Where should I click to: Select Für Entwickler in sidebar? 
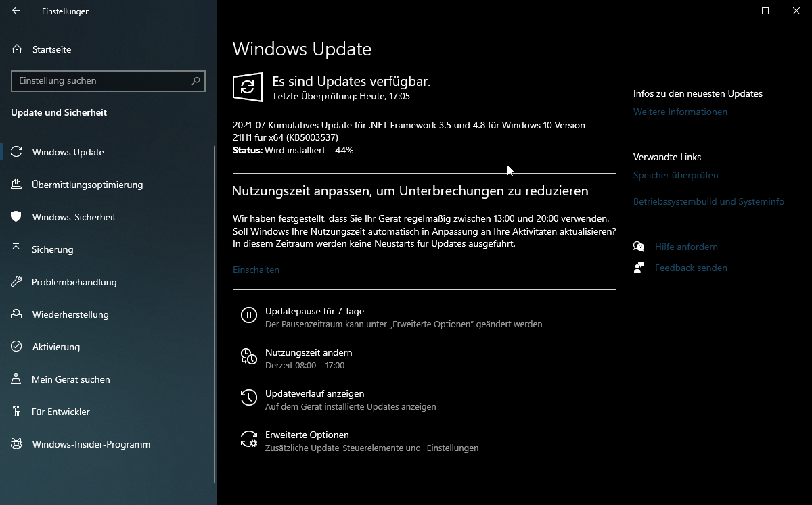[60, 412]
